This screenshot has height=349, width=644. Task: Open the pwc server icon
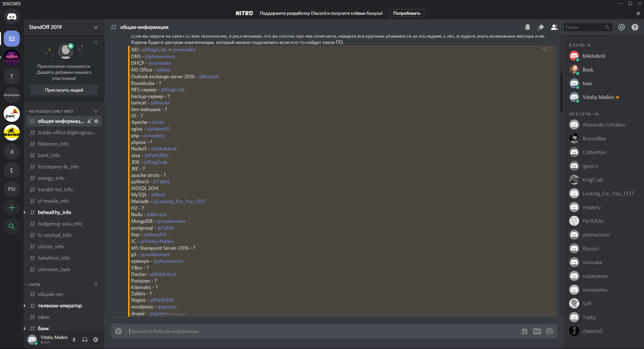12,114
